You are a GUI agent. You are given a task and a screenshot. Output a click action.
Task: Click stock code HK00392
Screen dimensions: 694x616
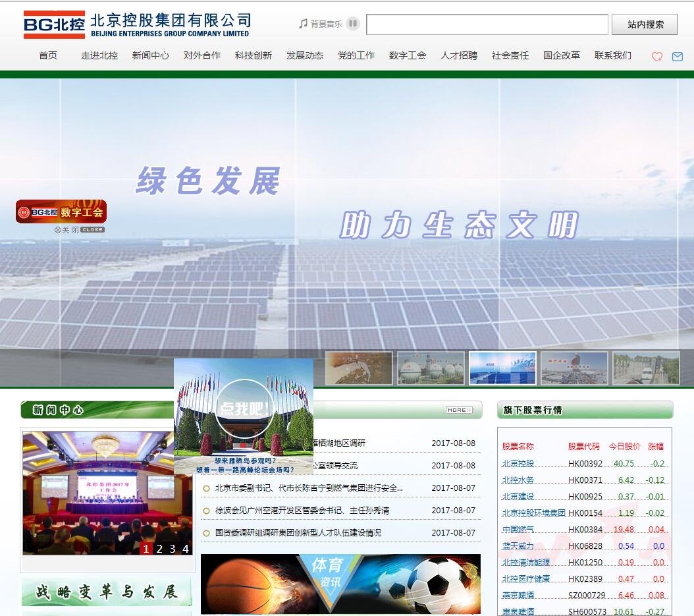pyautogui.click(x=585, y=464)
